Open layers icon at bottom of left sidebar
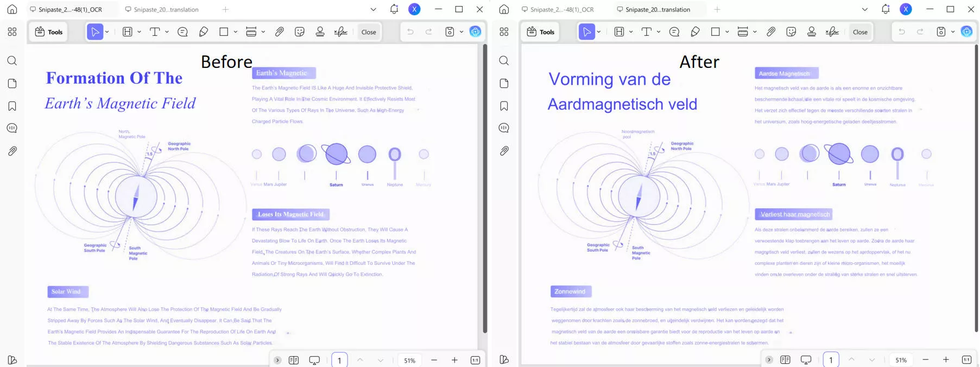 click(12, 359)
